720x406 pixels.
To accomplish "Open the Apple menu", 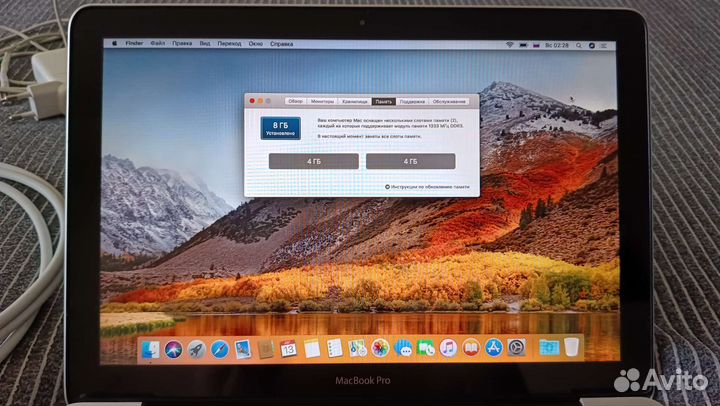I will 114,43.
